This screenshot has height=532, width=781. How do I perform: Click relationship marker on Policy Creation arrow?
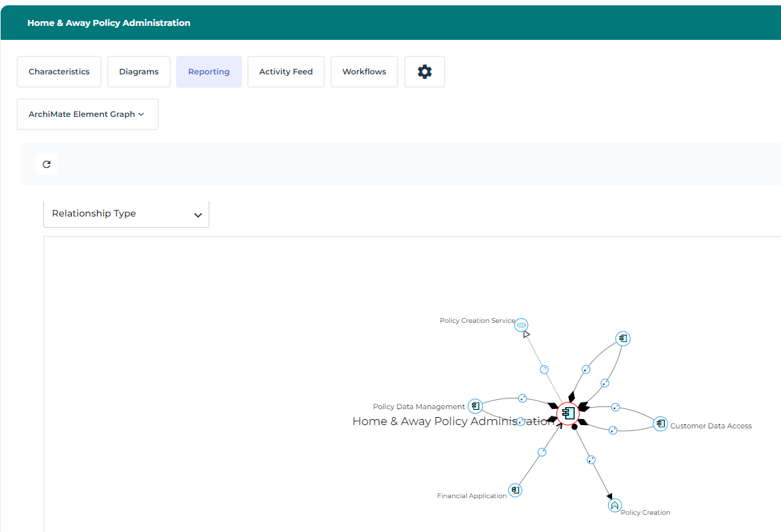tap(591, 460)
